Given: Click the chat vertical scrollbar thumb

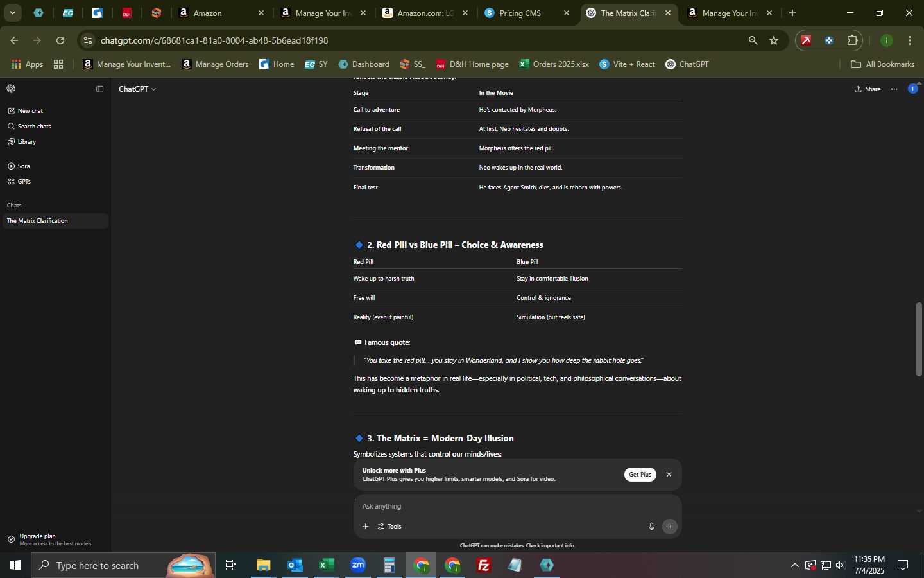Looking at the screenshot, I should pyautogui.click(x=919, y=338).
